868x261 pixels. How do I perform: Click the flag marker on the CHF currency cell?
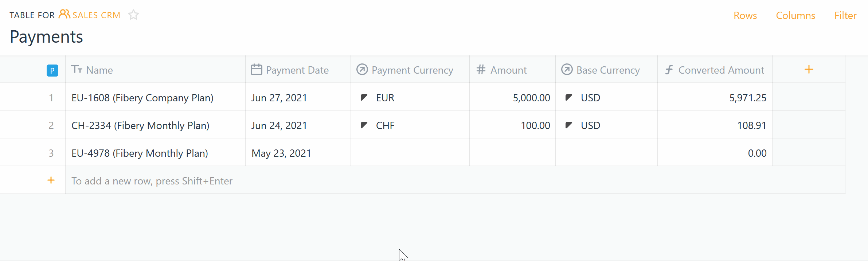click(x=363, y=125)
